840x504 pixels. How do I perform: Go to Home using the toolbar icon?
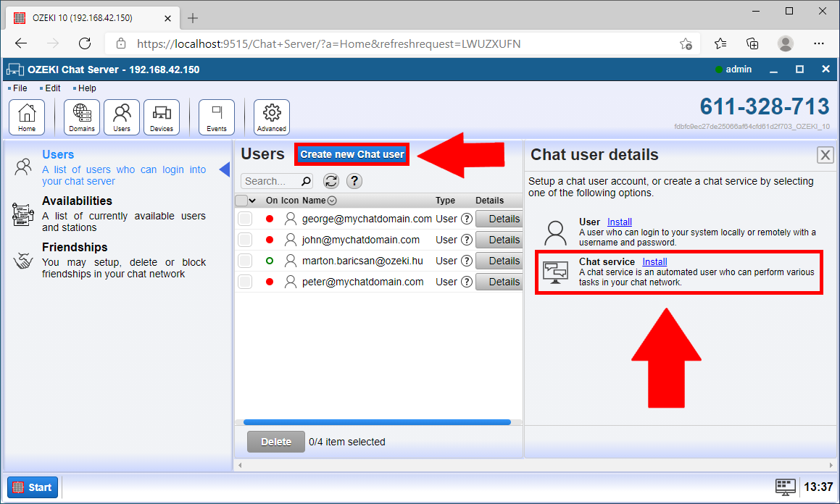[27, 116]
